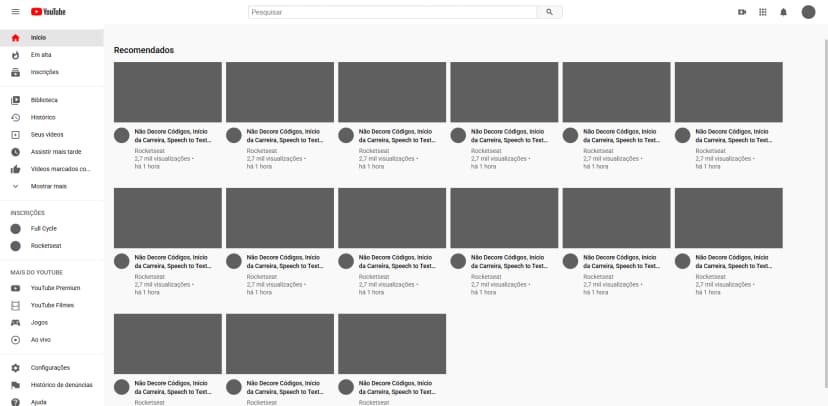
Task: Click the Ao vivo broadcast icon
Action: (15, 340)
